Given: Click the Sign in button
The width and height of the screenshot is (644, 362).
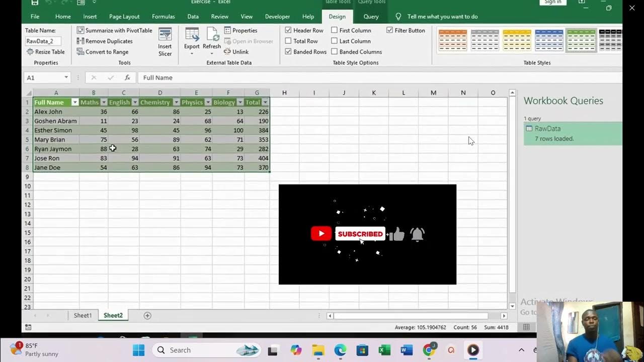Looking at the screenshot, I should pos(553,2).
